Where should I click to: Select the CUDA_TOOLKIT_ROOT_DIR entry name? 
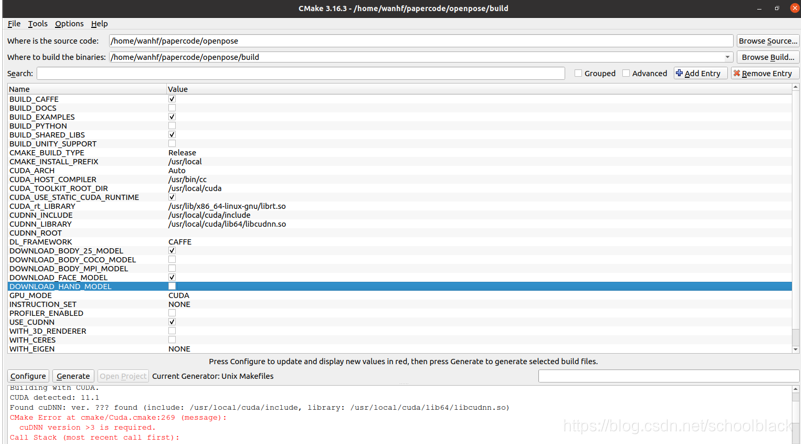[x=58, y=188]
